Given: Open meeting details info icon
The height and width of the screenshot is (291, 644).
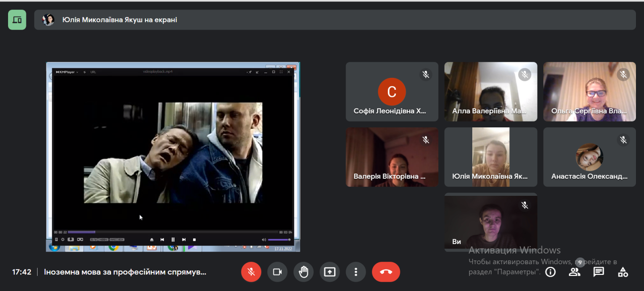Looking at the screenshot, I should (551, 272).
